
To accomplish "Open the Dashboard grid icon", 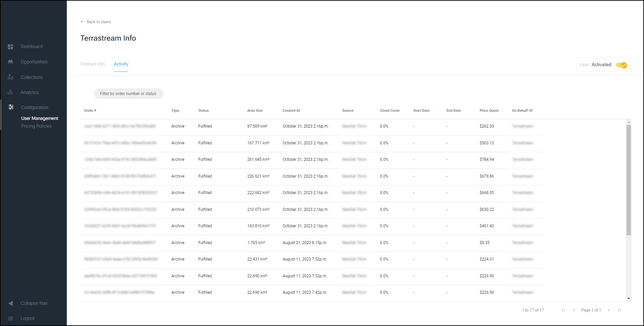I will point(10,47).
